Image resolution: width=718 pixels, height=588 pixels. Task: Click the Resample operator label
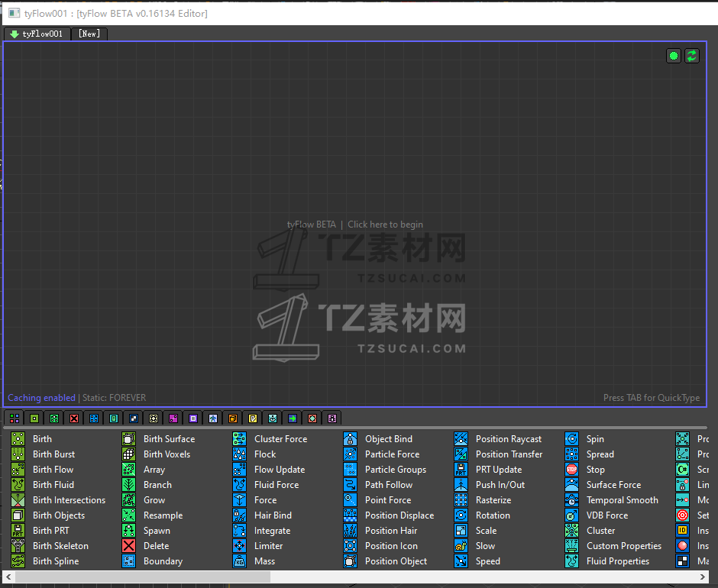pos(163,515)
